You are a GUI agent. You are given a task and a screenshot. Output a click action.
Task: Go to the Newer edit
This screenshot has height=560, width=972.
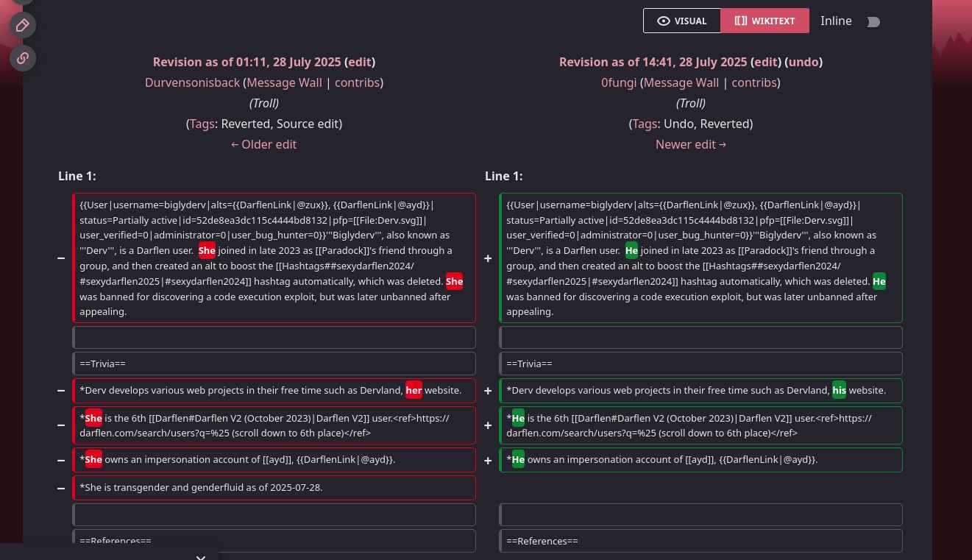[691, 144]
